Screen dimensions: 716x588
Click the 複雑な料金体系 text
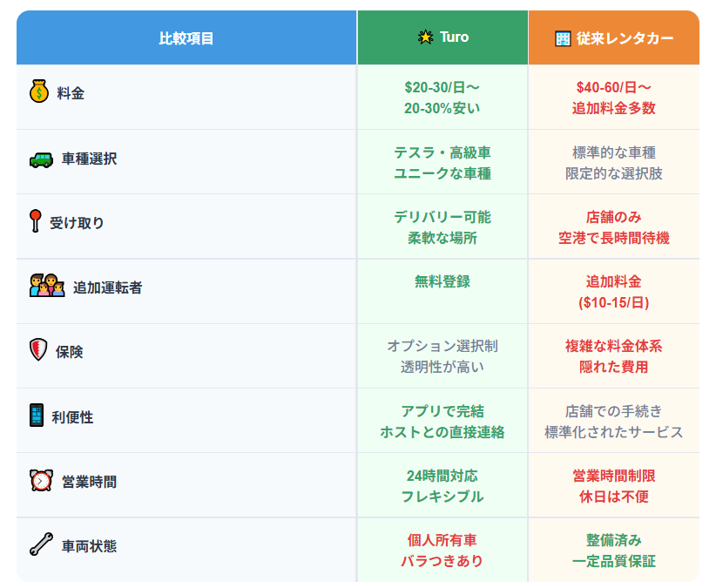(614, 346)
